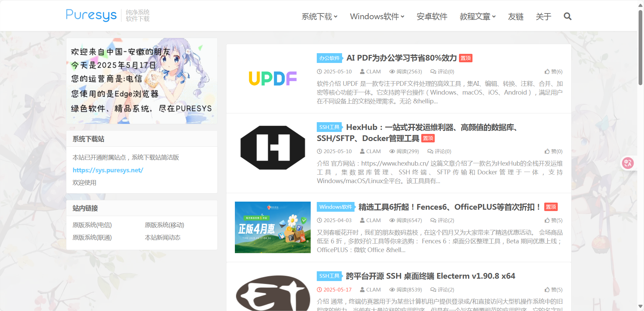Open the UPDF thumbnail image
The image size is (644, 311).
(273, 78)
